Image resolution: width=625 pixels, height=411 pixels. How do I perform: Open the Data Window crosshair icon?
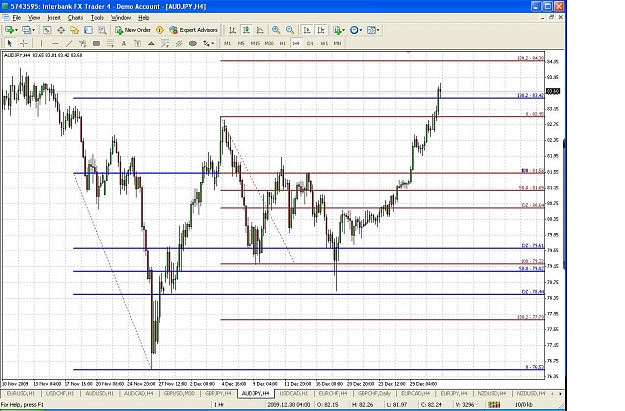pos(61,30)
